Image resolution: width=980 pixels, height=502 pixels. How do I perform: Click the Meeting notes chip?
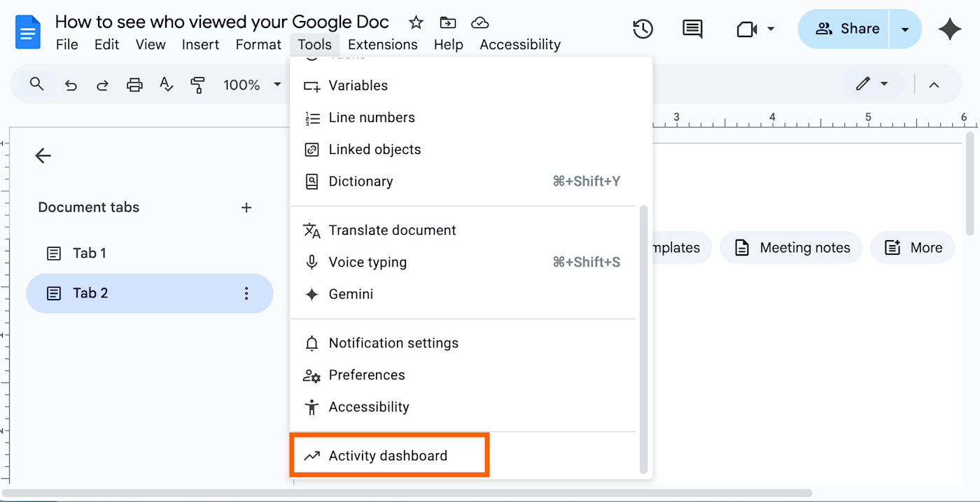[x=791, y=248]
